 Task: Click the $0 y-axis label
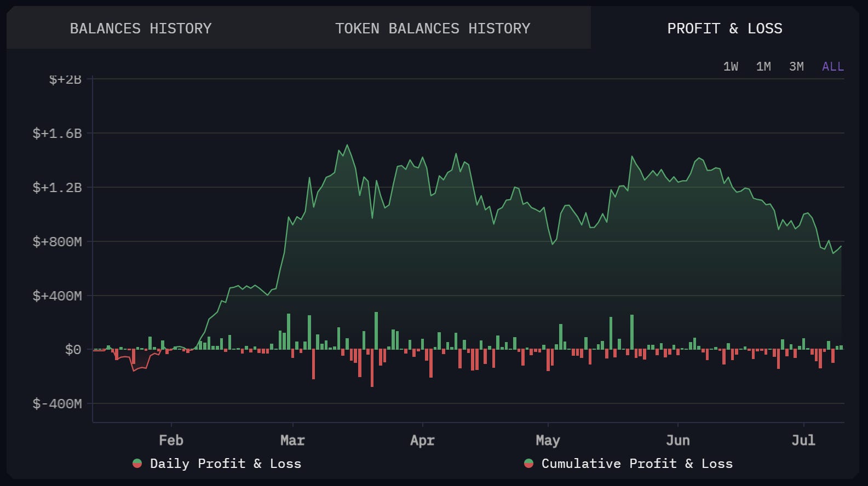tap(73, 349)
